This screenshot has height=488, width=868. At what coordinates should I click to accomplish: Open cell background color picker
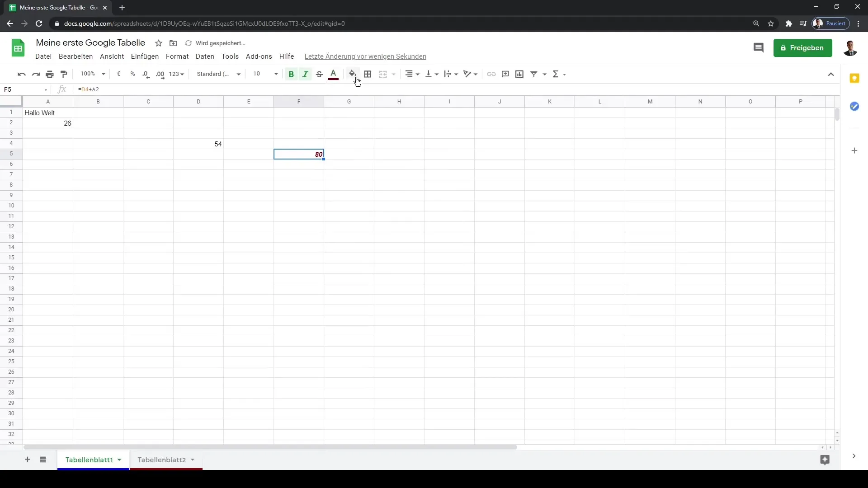point(353,74)
